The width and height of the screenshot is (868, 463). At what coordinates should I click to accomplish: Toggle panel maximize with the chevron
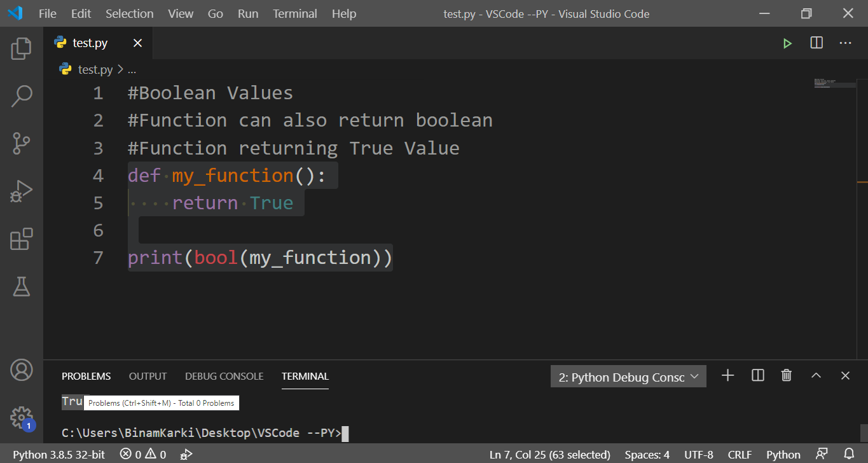pos(816,375)
